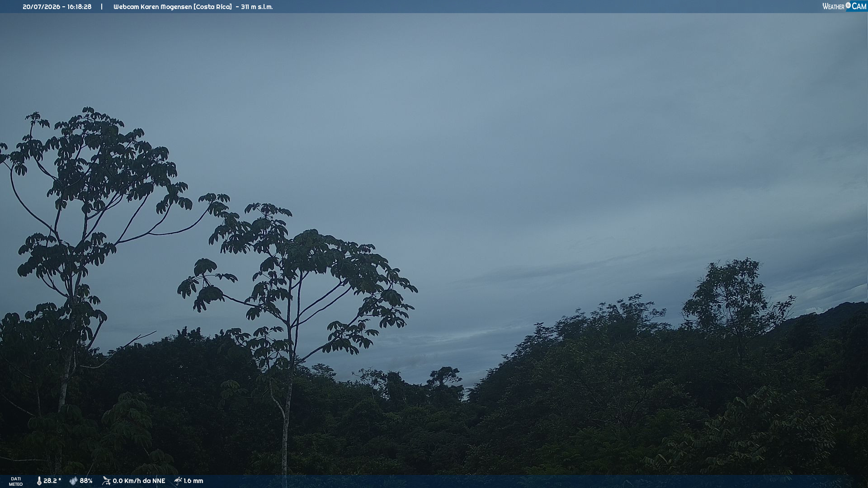Click the altitude text 311 m s.l.m.

pyautogui.click(x=257, y=7)
